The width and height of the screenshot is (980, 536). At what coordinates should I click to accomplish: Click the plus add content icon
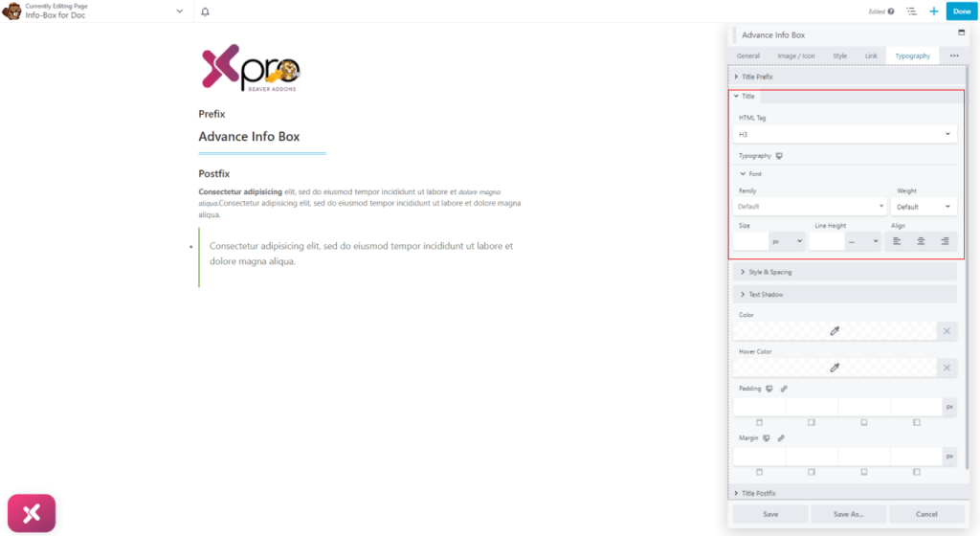(x=934, y=11)
